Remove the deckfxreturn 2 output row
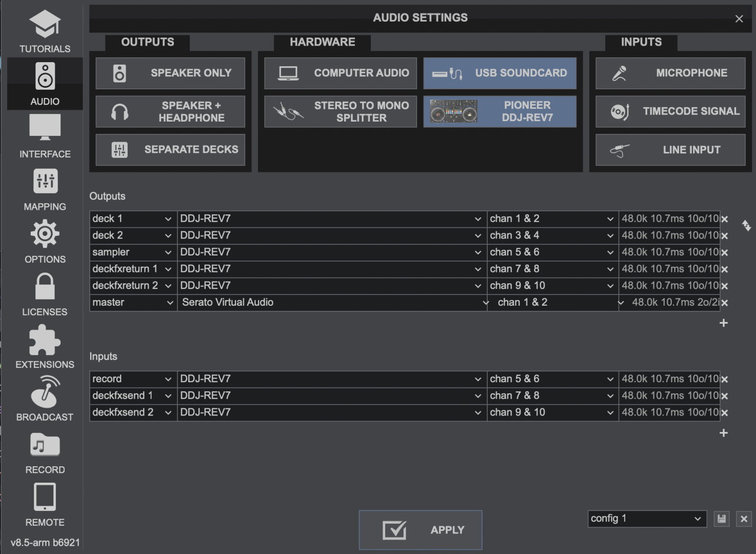This screenshot has height=554, width=756. 724,286
